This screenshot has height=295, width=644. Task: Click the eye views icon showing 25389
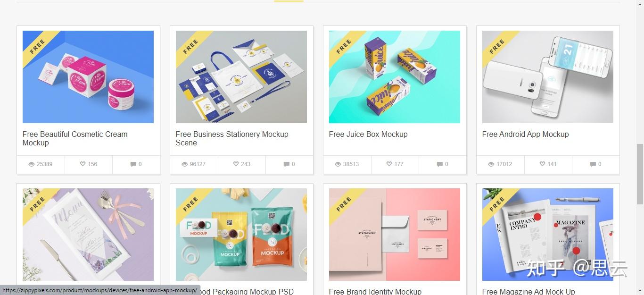pyautogui.click(x=32, y=164)
